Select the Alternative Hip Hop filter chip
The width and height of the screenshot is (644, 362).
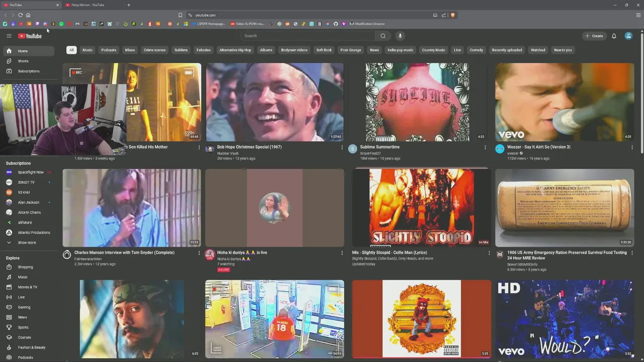click(235, 50)
